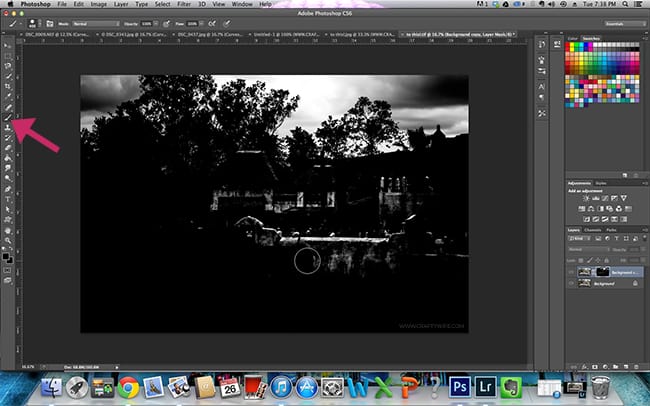The image size is (650, 406).
Task: Select the Eyedropper tool
Action: 7,97
